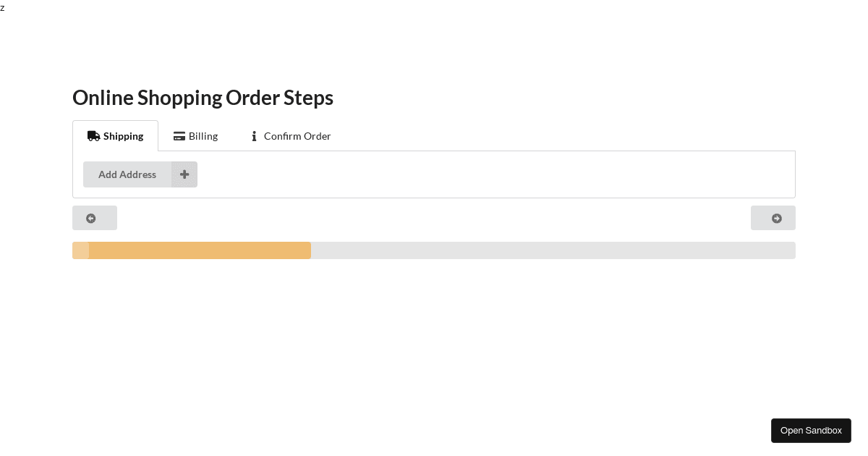Click the Online Shopping Order Steps heading
The height and width of the screenshot is (456, 868).
click(x=203, y=97)
